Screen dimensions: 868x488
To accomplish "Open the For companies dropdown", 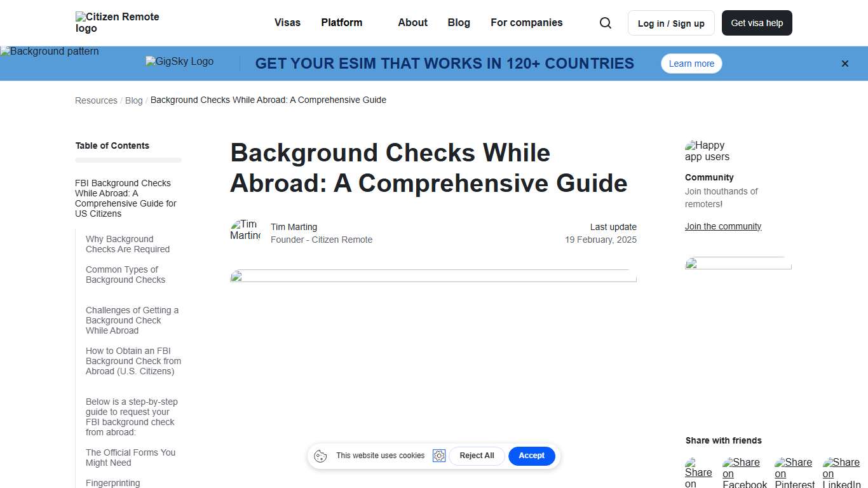I will point(526,23).
